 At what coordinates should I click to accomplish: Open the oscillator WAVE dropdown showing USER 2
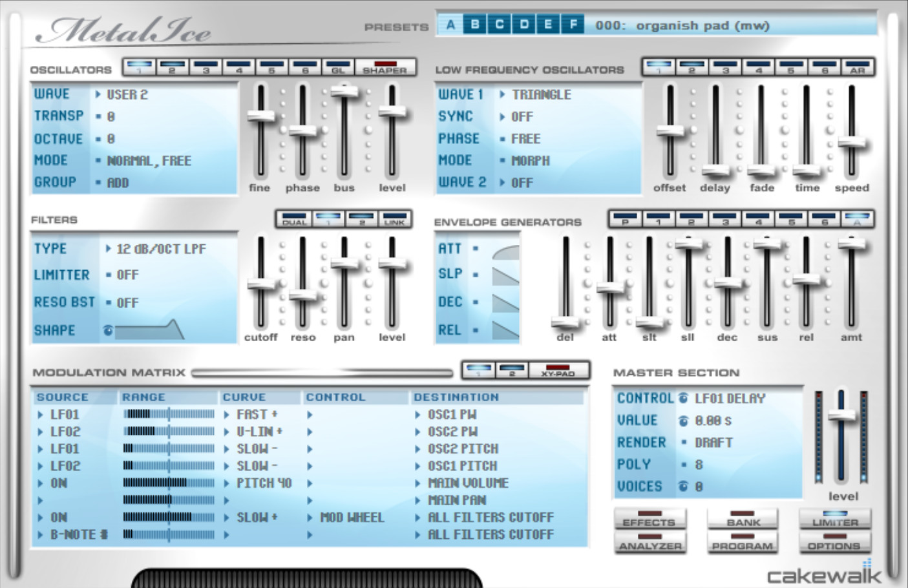(x=123, y=94)
